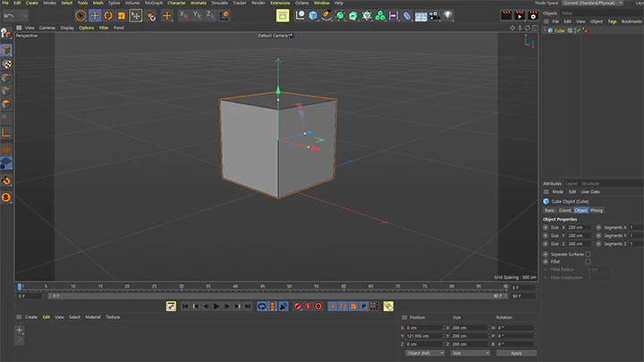The image size is (644, 362).
Task: Click frame 45 on timeline ruler
Action: [262, 286]
